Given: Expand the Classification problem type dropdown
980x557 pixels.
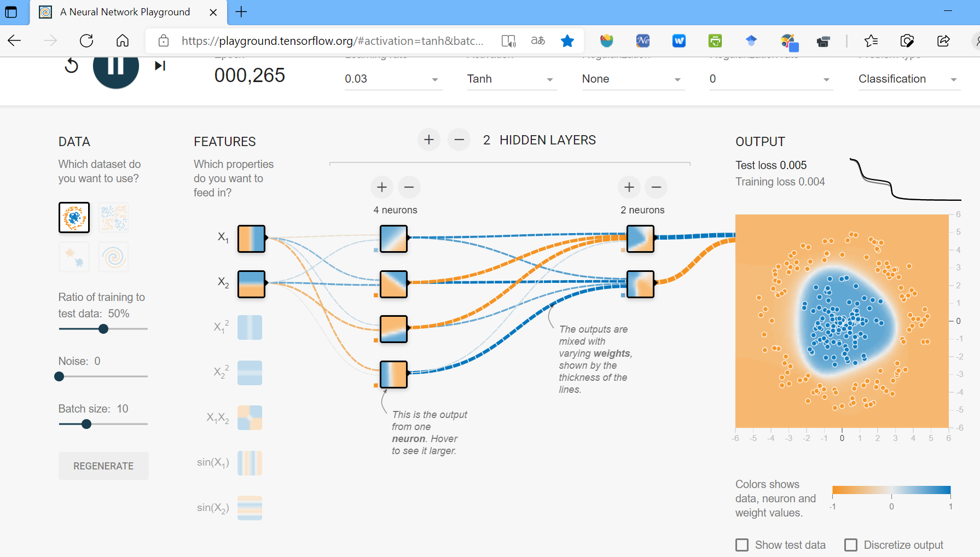Looking at the screenshot, I should click(908, 79).
